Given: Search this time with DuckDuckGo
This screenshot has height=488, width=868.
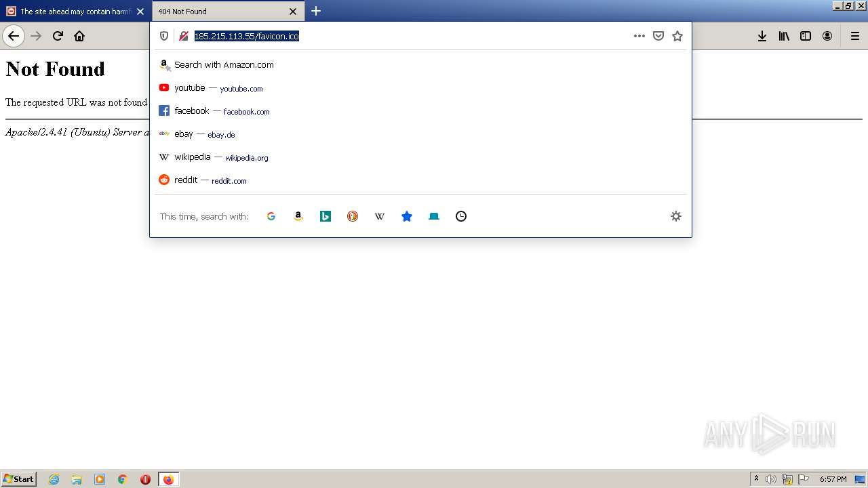Looking at the screenshot, I should pos(353,216).
